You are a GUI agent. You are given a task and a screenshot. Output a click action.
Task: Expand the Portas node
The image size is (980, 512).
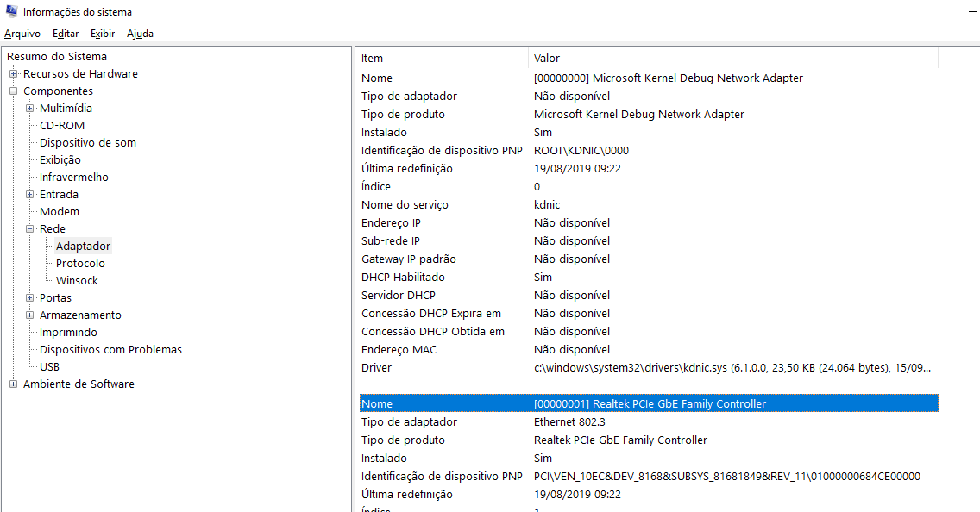[x=29, y=298]
